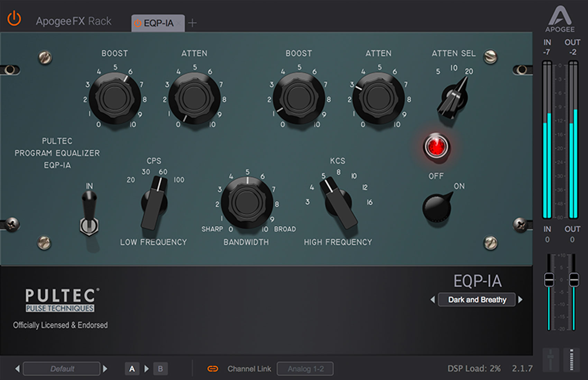Screen dimensions: 588x380
Task: Click the IN peak value -7
Action: [x=546, y=52]
